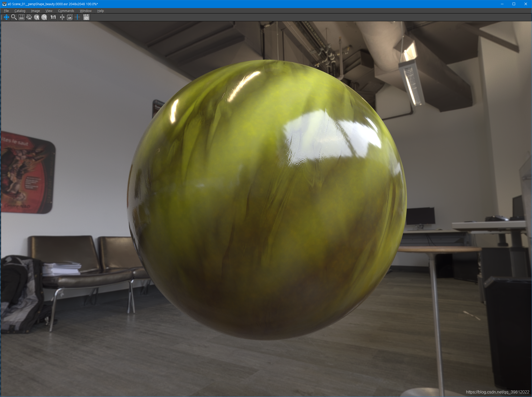
Task: Click the blog.csdn.net watermark link
Action: [x=497, y=392]
